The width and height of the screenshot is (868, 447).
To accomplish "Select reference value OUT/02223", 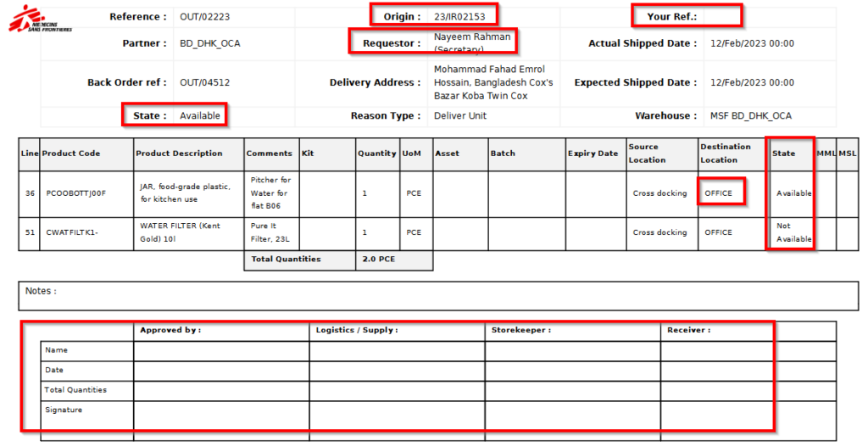I will [x=204, y=17].
